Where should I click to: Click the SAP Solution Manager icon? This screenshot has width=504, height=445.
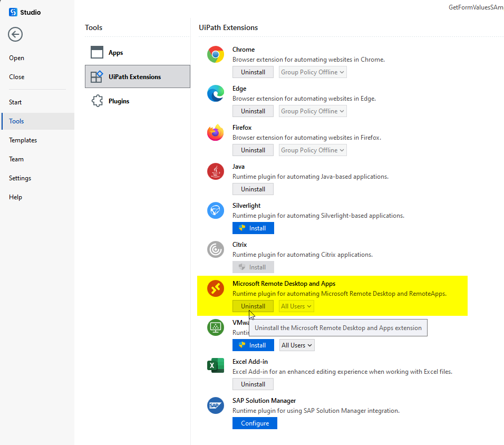point(215,405)
